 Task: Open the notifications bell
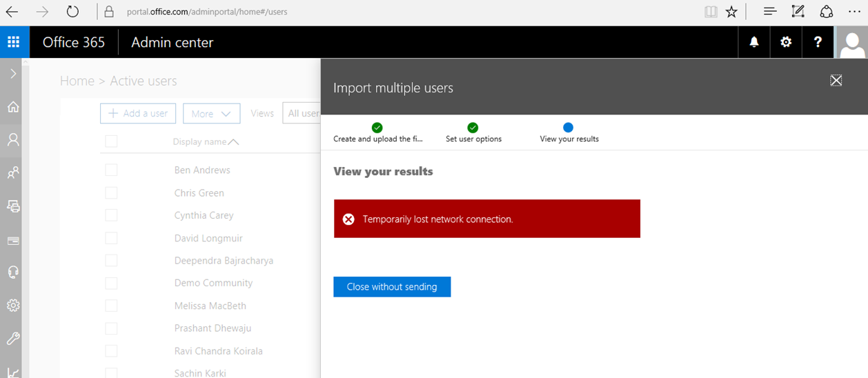click(754, 42)
